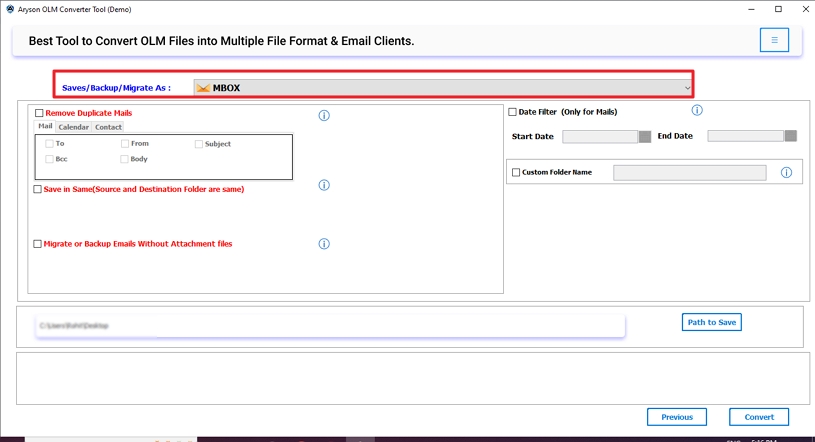Click the Path to Save button
This screenshot has height=442, width=815.
point(712,322)
